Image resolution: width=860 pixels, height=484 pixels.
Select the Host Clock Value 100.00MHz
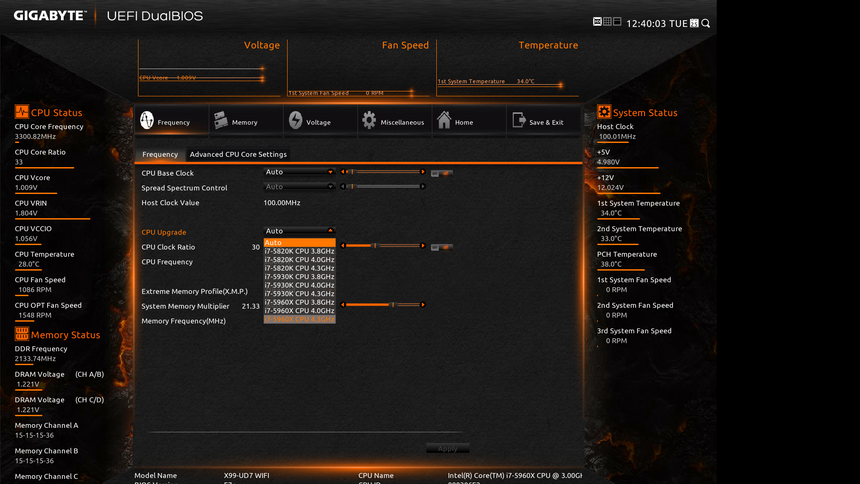click(x=282, y=202)
